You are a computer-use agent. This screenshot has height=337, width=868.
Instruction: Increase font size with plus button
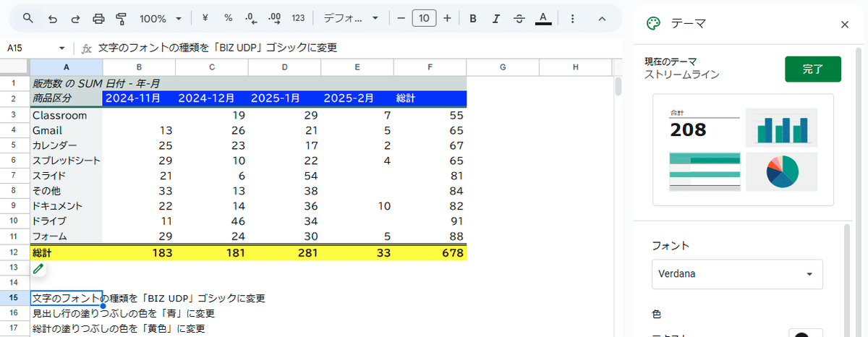447,18
